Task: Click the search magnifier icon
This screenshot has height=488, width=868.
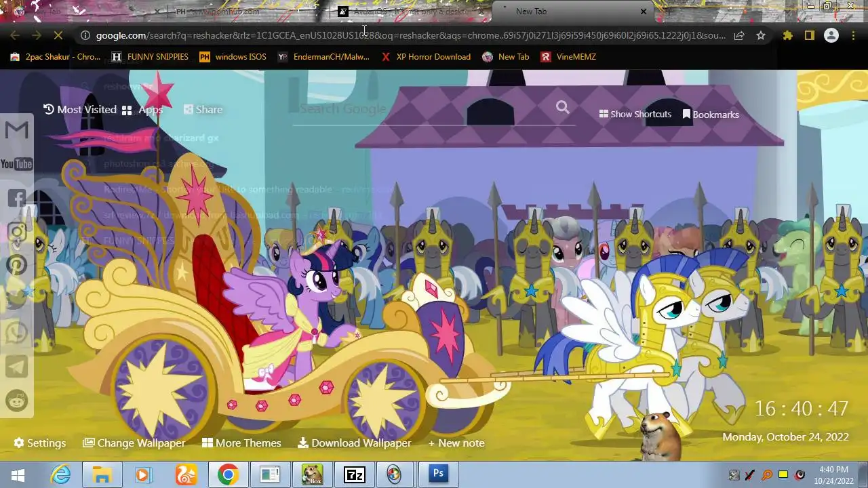Action: [x=562, y=107]
